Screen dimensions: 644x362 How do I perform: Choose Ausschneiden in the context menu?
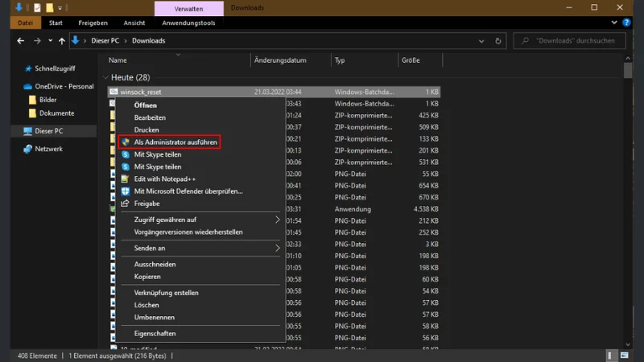pyautogui.click(x=155, y=265)
